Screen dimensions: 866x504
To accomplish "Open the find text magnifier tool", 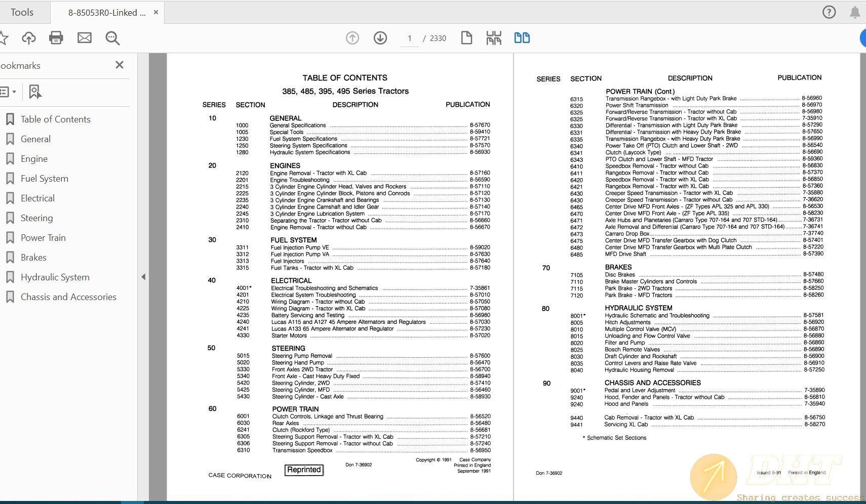I will click(112, 38).
